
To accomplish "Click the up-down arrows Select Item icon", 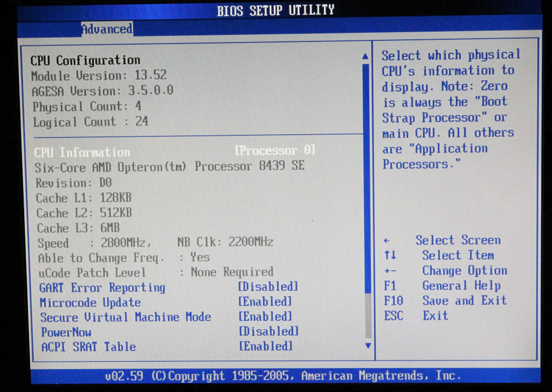I will click(390, 256).
